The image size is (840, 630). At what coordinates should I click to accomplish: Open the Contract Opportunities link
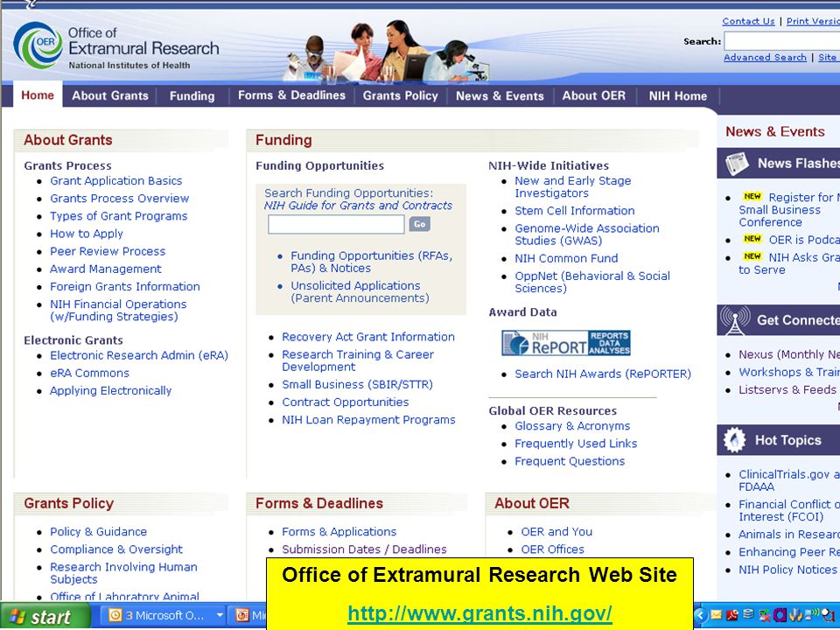pos(345,402)
